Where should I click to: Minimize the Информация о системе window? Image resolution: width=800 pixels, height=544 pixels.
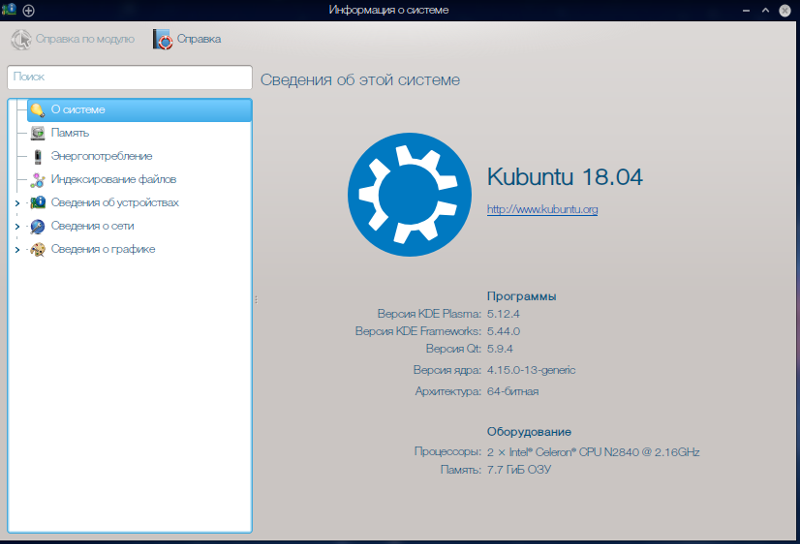(x=746, y=10)
